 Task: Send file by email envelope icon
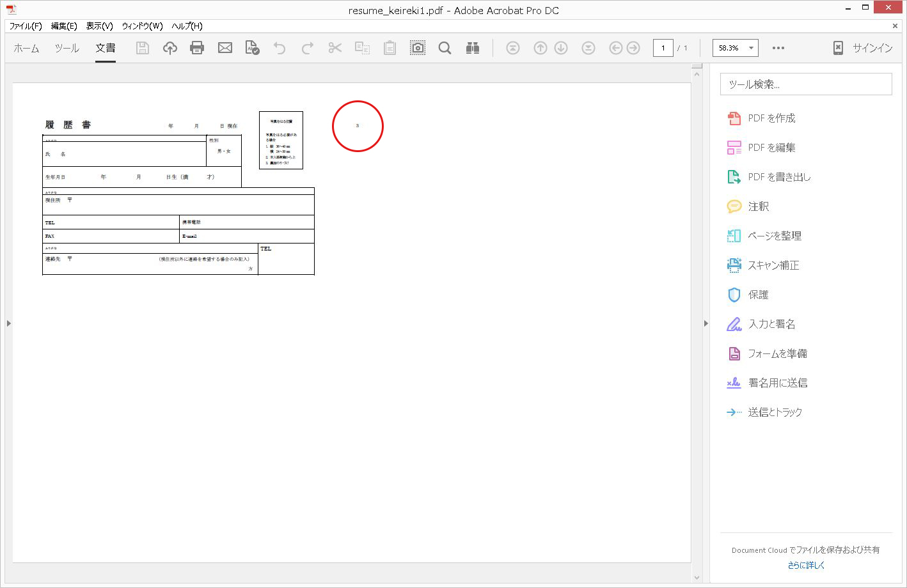tap(225, 48)
